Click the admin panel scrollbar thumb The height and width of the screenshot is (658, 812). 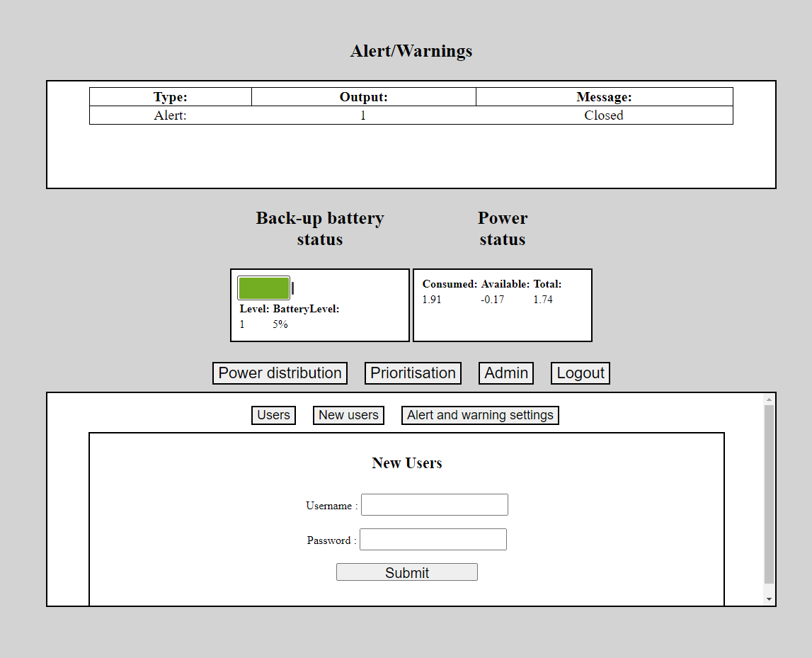[x=770, y=494]
